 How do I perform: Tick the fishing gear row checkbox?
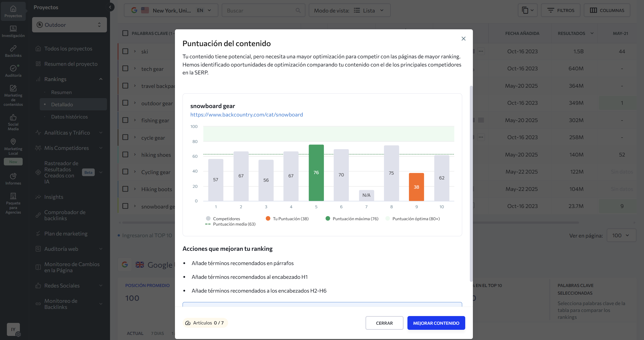click(125, 120)
